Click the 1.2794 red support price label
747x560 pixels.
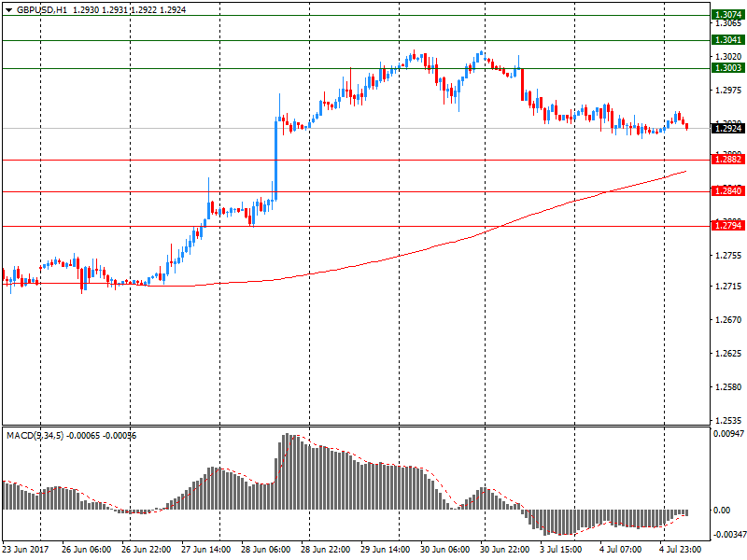[x=728, y=226]
